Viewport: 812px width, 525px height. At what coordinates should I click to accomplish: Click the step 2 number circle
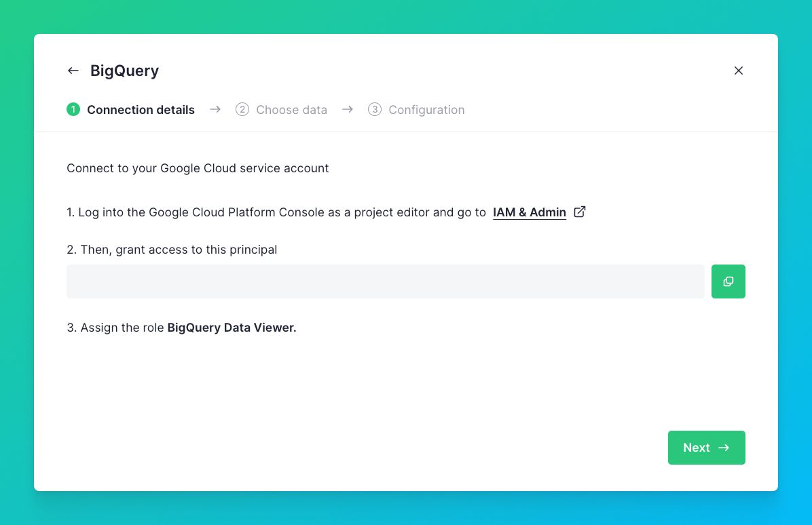(x=242, y=110)
